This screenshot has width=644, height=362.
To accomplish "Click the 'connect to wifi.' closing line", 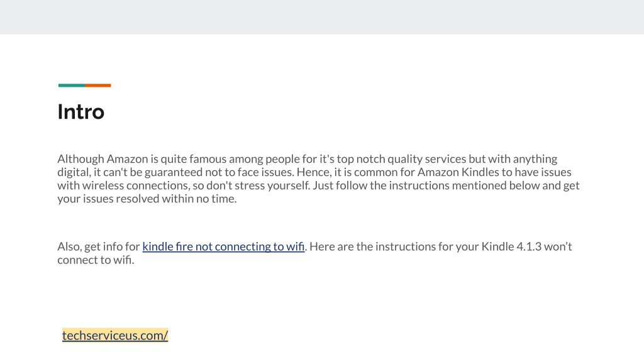I will click(x=96, y=260).
